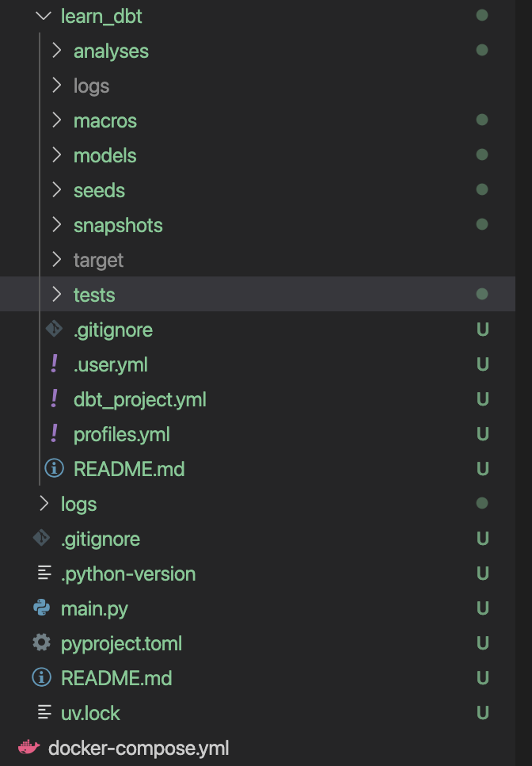Click the exclamation icon beside profiles.yml
The image size is (532, 766).
click(54, 433)
